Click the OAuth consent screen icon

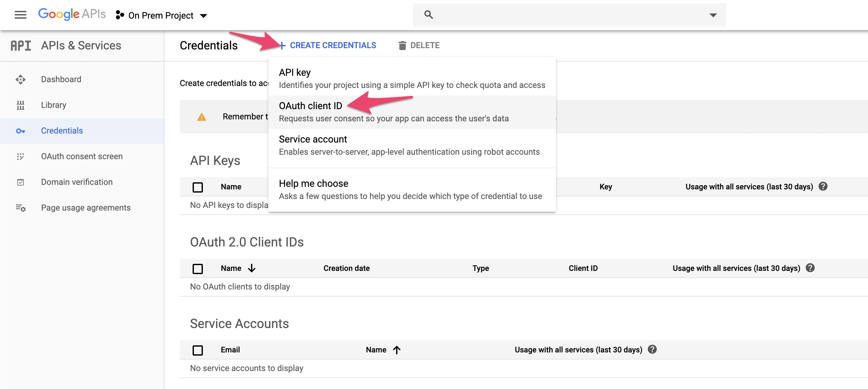[x=21, y=157]
